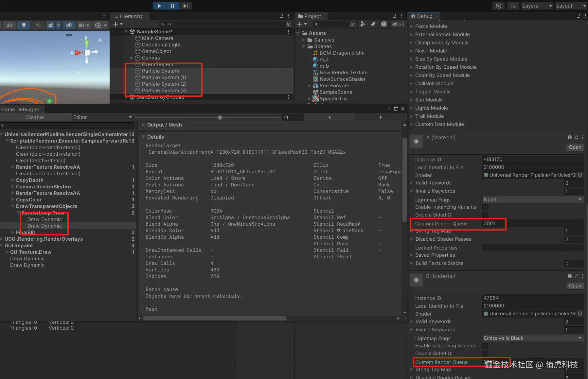Image resolution: width=588 pixels, height=379 pixels.
Task: Open presets for the A (Material) component
Action: [x=576, y=138]
